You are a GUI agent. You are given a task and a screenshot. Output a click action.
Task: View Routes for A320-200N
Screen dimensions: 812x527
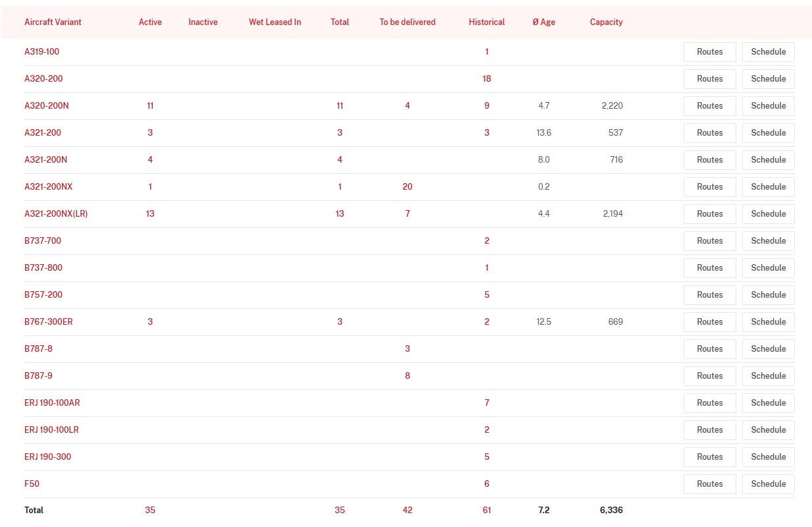point(710,106)
